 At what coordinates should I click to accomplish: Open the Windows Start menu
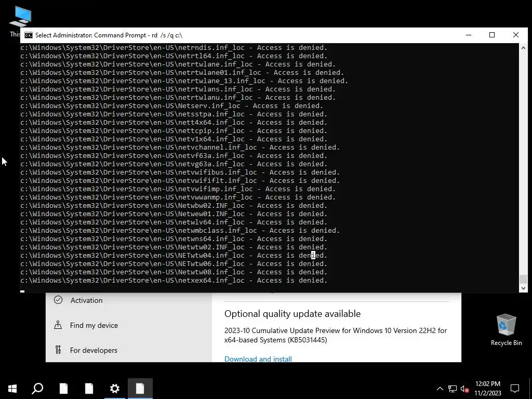click(x=12, y=389)
